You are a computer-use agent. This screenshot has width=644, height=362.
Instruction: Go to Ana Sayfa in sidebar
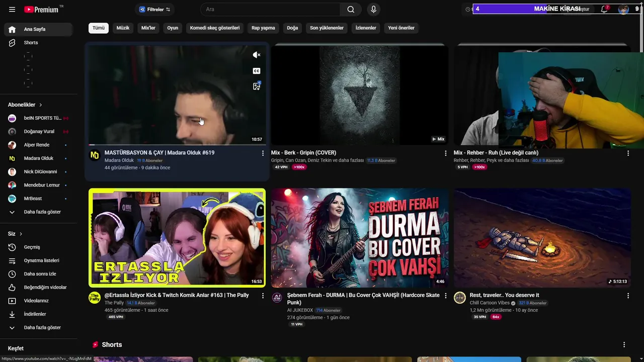click(38, 29)
